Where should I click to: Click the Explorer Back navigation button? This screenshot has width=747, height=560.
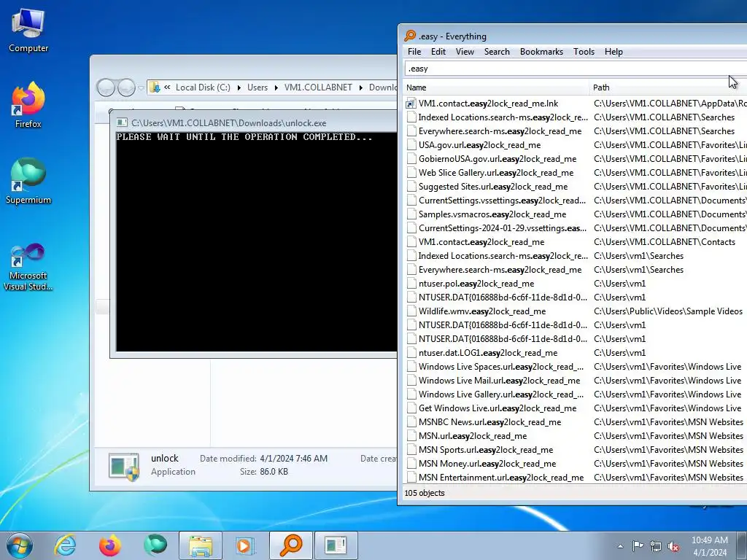[x=106, y=87]
